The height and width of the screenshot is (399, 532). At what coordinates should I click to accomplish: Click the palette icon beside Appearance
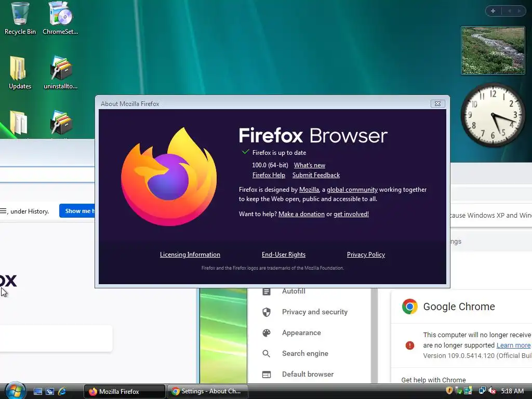(267, 333)
